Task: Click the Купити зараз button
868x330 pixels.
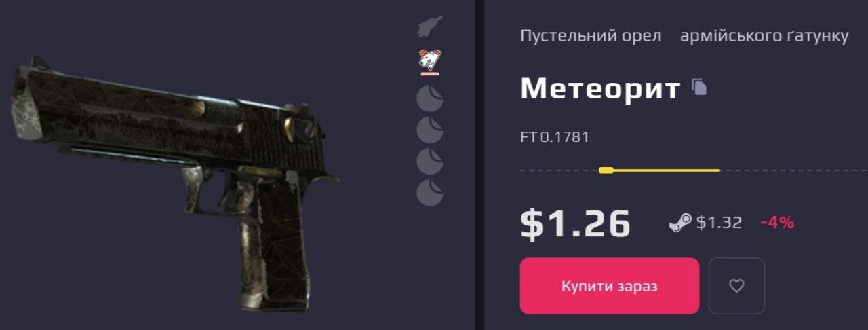Action: click(x=610, y=286)
